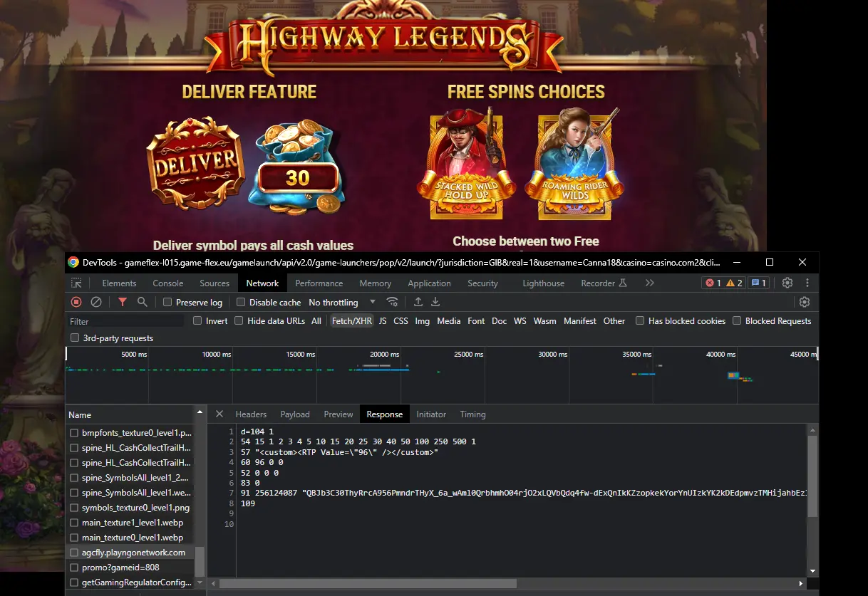The width and height of the screenshot is (868, 596).
Task: Tick checkbox for promo?gameid=808 request
Action: (x=73, y=568)
